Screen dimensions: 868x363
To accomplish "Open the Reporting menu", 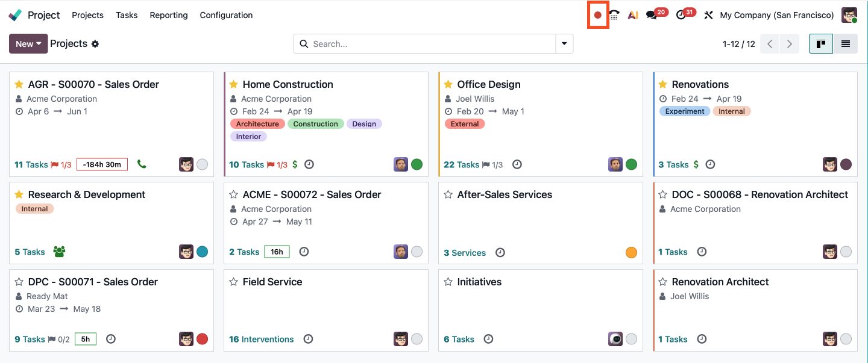I will [169, 15].
